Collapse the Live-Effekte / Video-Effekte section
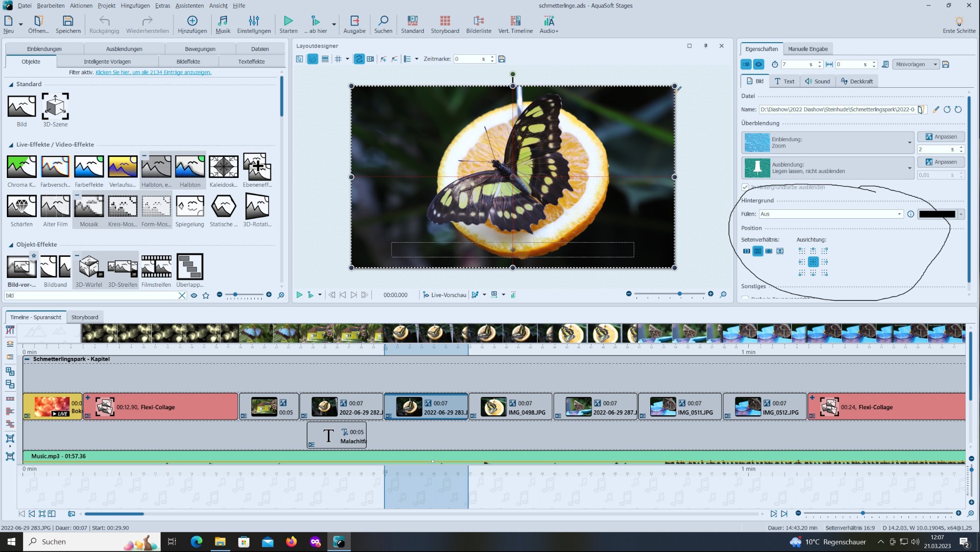This screenshot has height=552, width=980. pyautogui.click(x=11, y=145)
